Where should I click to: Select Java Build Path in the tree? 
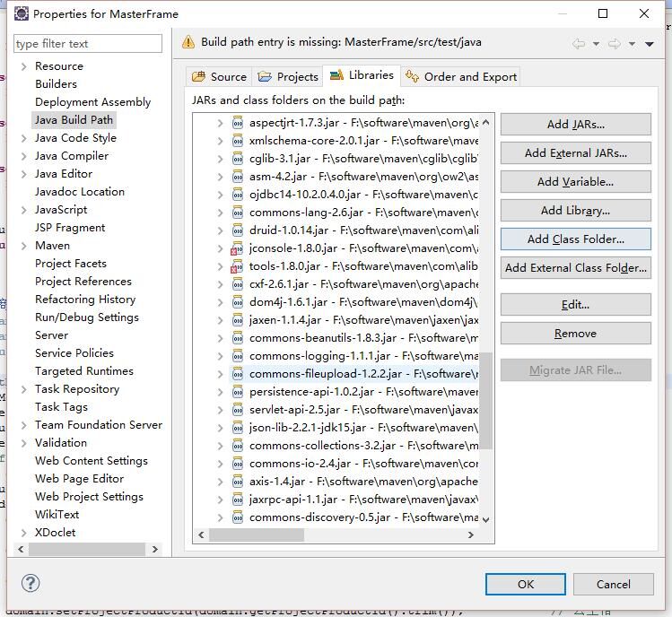point(74,120)
